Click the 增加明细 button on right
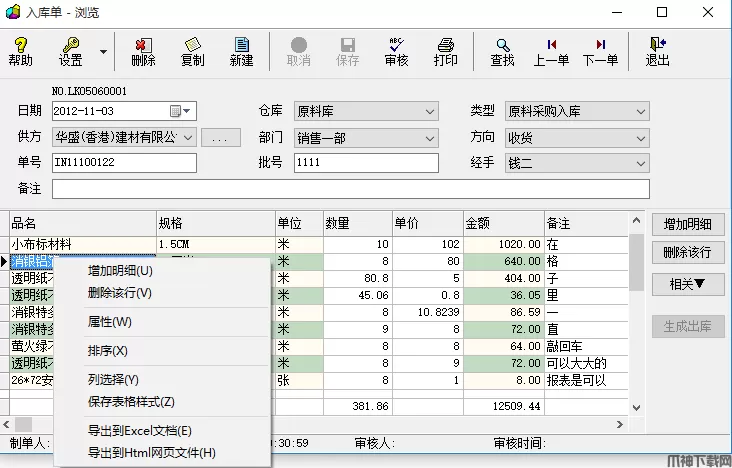Image resolution: width=732 pixels, height=468 pixels. coord(687,224)
